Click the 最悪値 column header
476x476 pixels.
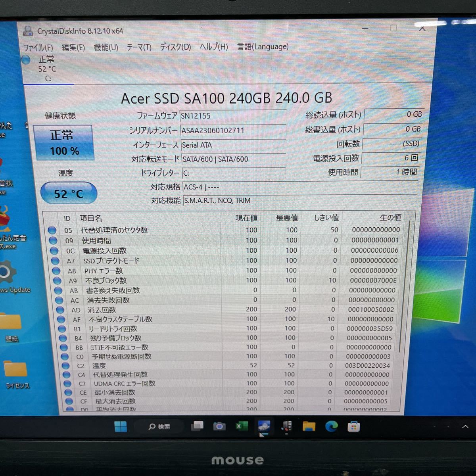pos(287,218)
